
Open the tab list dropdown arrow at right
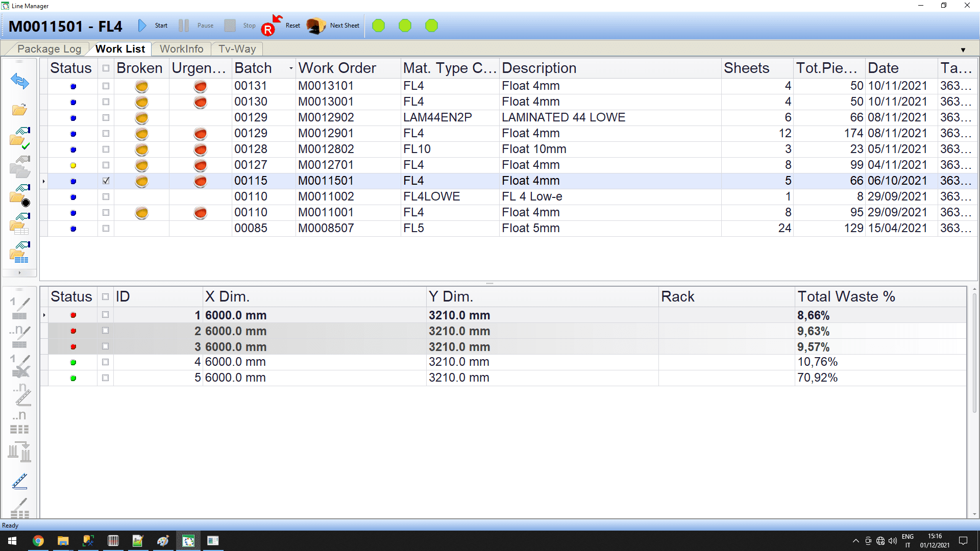click(963, 50)
